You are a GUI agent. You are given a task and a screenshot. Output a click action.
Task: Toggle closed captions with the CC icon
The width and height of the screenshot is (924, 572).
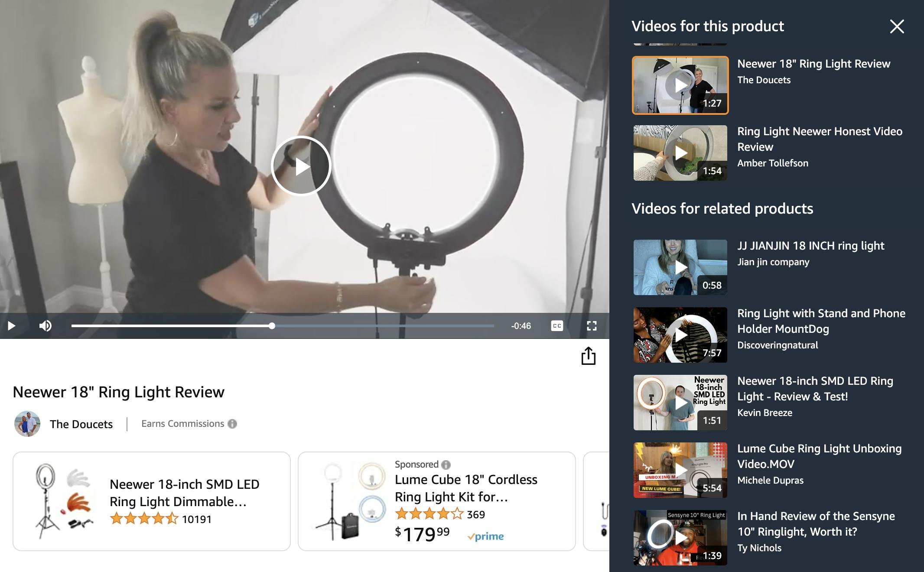pyautogui.click(x=557, y=326)
